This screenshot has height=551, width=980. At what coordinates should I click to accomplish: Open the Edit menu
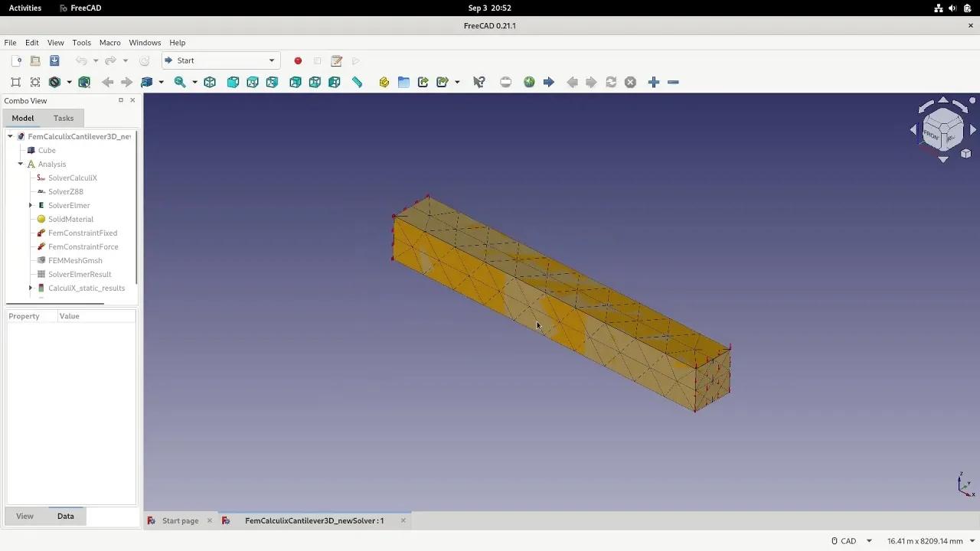coord(31,43)
